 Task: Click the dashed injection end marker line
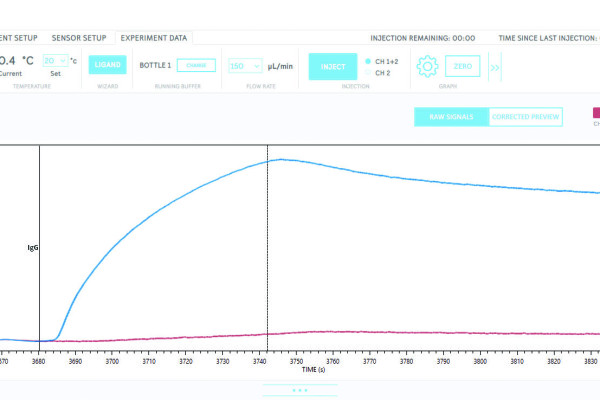268,250
